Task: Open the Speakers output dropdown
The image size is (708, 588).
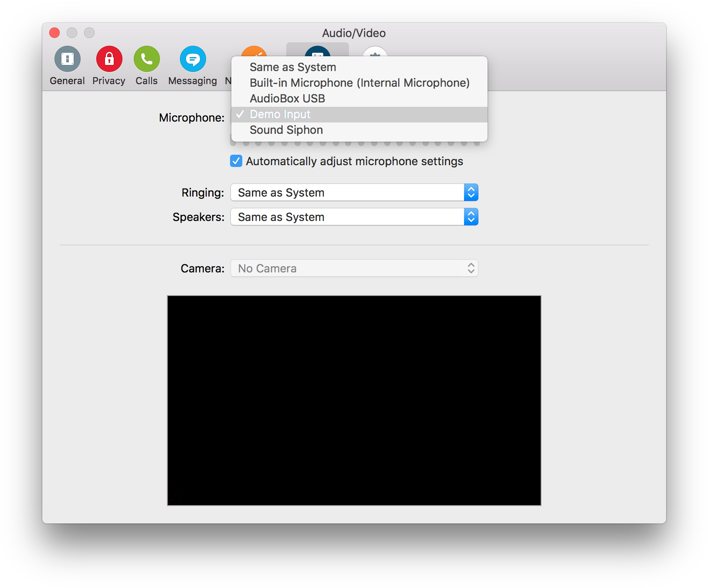Action: pos(354,217)
